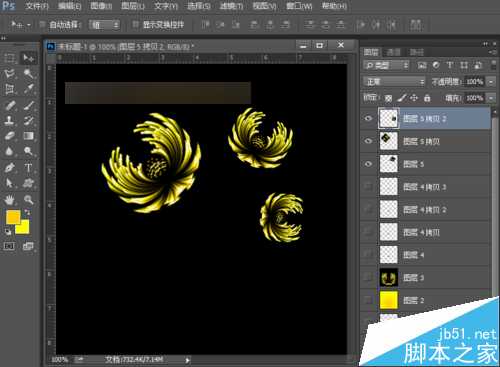Lock transparent pixels of layer
Screen dimensions: 500x367
[388, 98]
